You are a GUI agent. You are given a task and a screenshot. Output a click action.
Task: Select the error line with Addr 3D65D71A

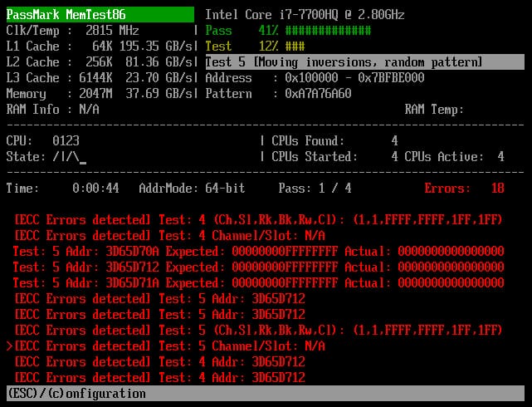tap(258, 283)
